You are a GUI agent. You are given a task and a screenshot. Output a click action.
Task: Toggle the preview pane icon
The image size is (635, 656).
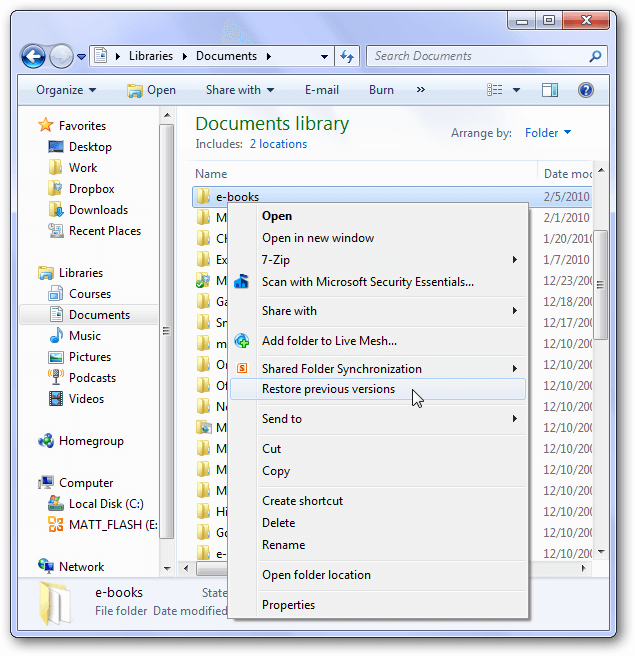point(549,90)
